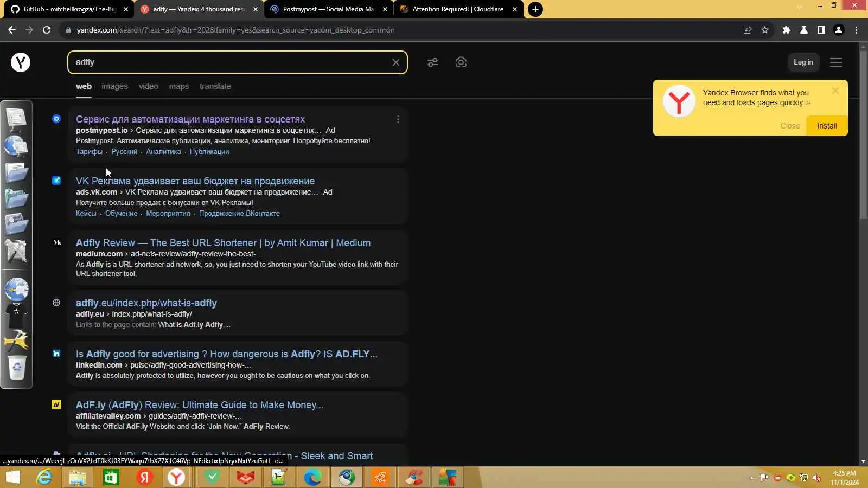Click the page vertical scrollbar thumb
The image size is (868, 488).
coord(863,136)
